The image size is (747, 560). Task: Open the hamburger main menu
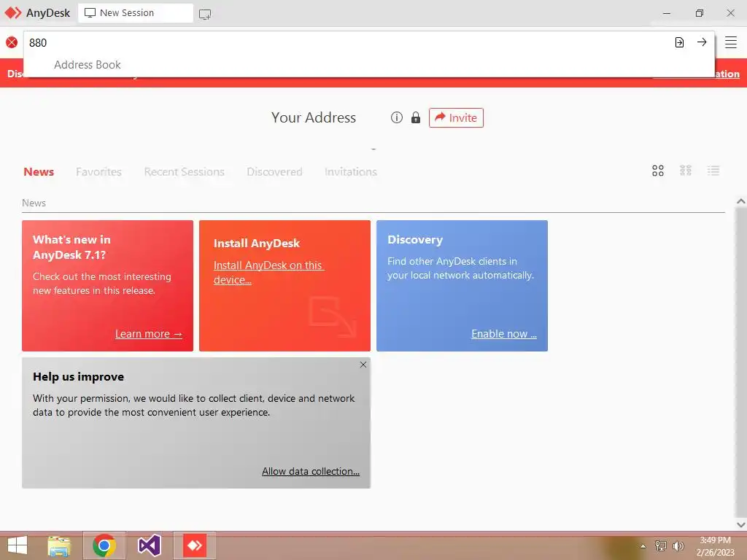731,42
